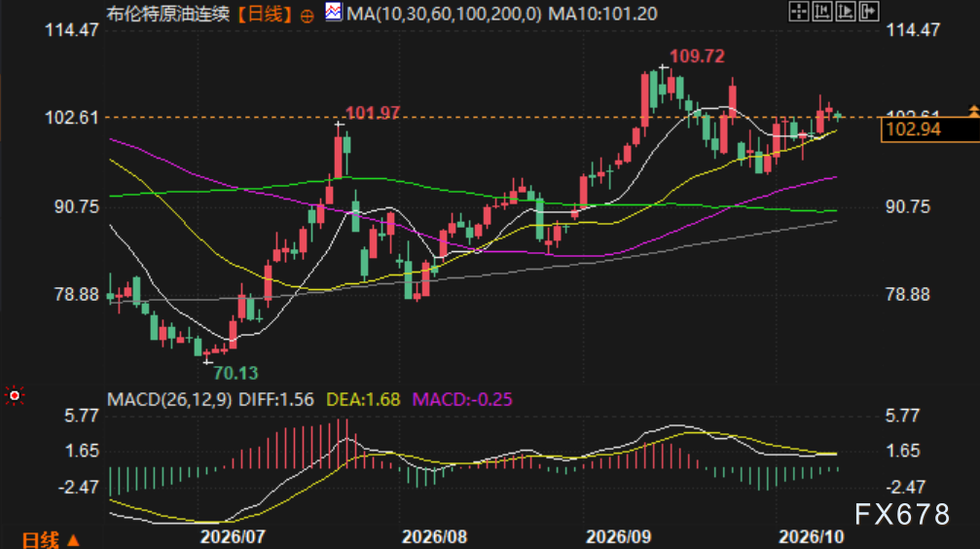Click the 布伦特原油连续 chart title

click(168, 14)
